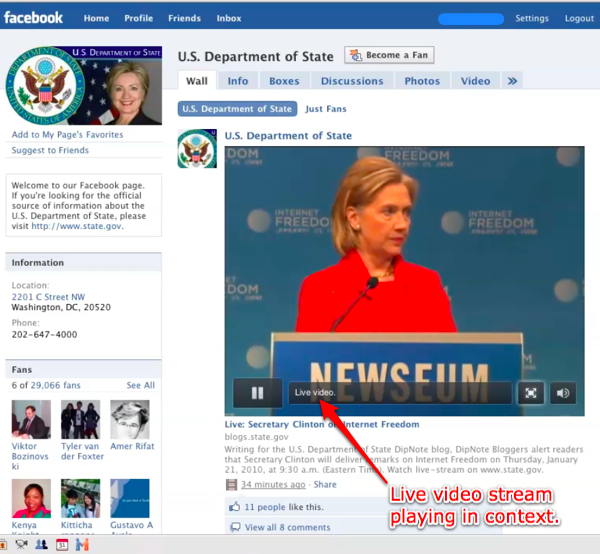Click the U.S. Department of State page title

tap(256, 57)
